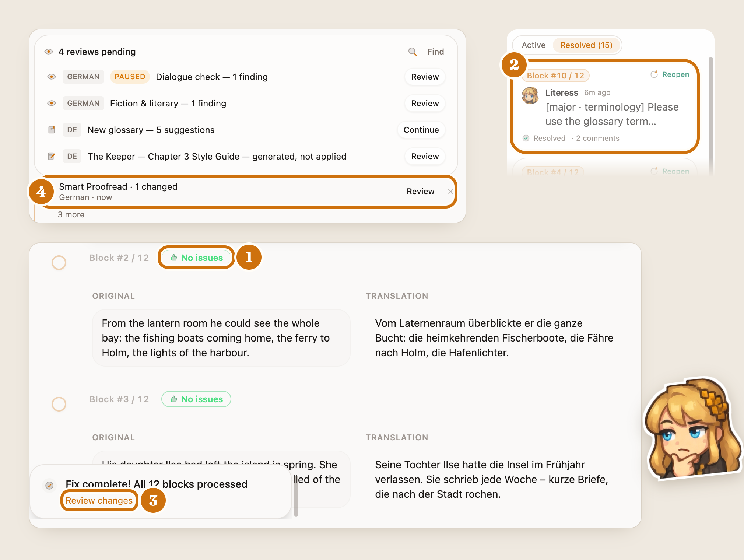Click Review for Chapter 3 Style Guide
The width and height of the screenshot is (744, 560).
point(425,156)
